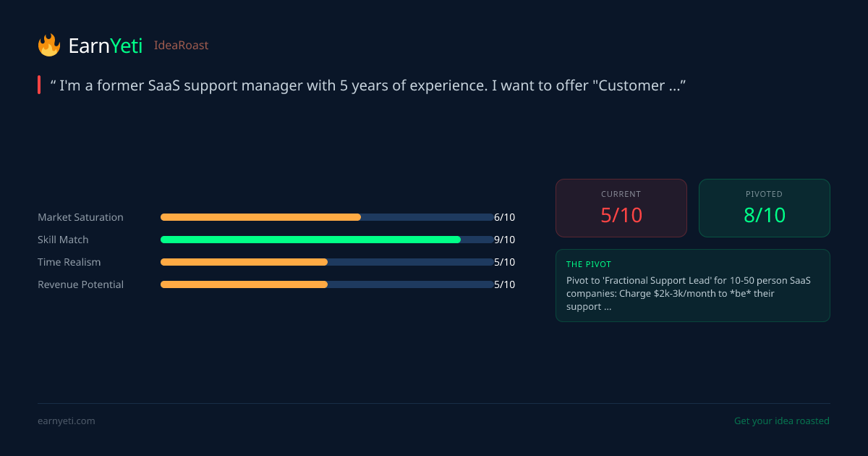868x456 pixels.
Task: Click the Current 5/10 score card
Action: point(621,208)
